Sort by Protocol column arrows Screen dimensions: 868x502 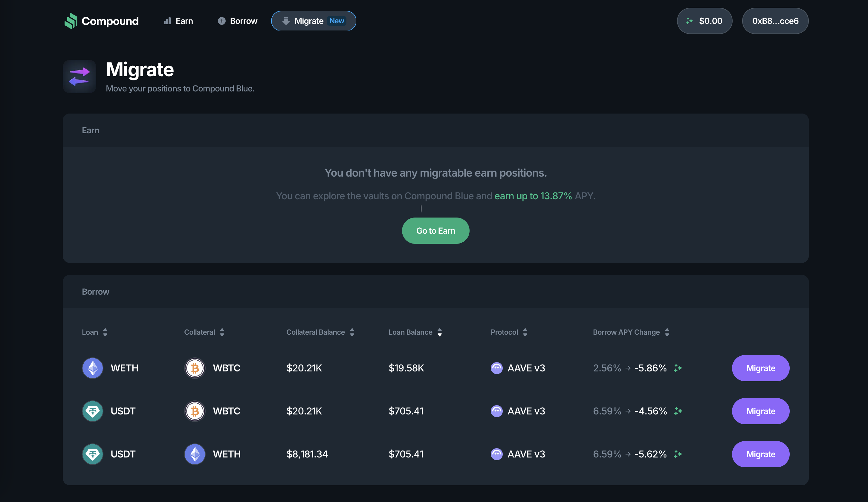[525, 332]
